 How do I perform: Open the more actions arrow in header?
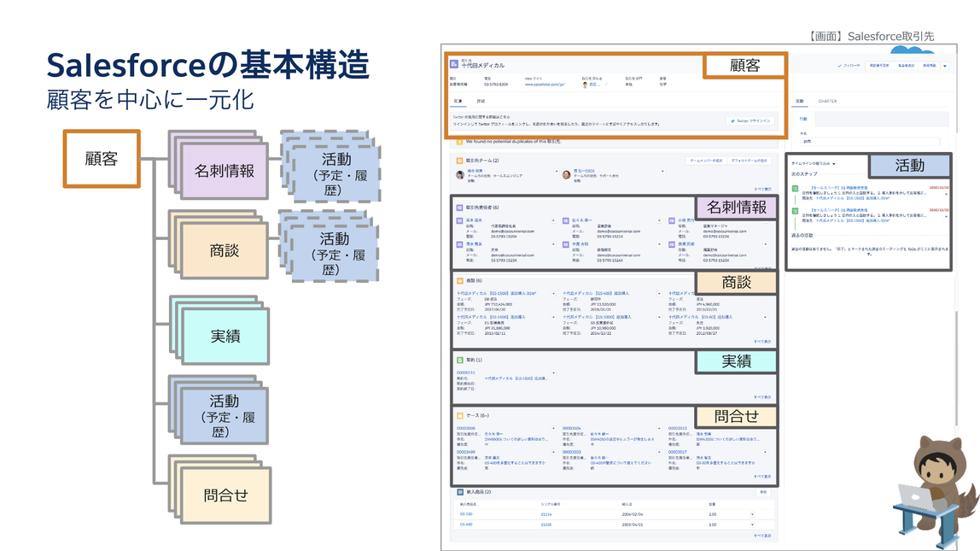point(944,66)
